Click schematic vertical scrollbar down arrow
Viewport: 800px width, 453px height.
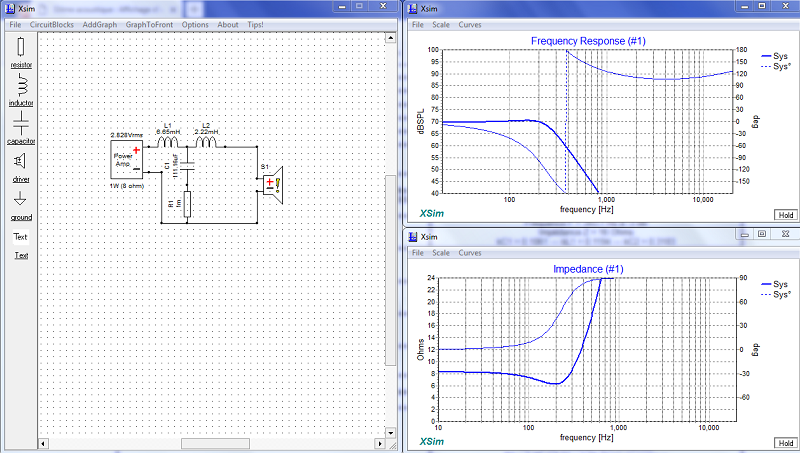(390, 433)
